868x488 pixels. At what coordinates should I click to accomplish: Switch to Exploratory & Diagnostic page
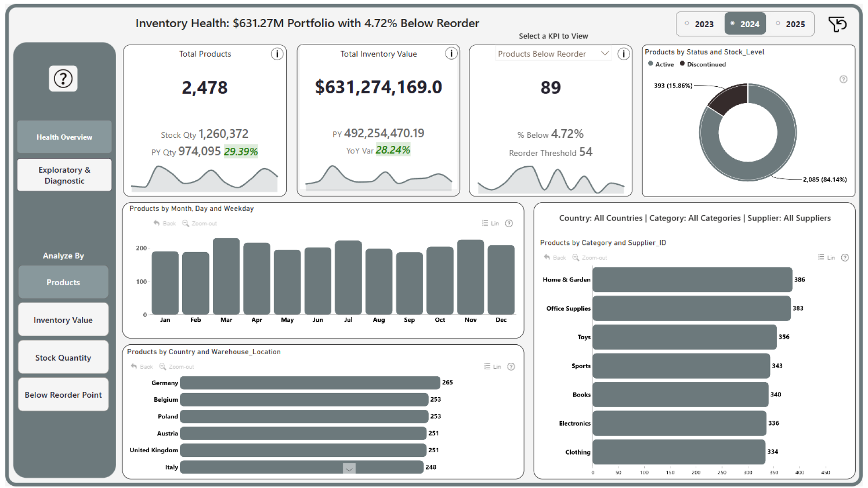click(64, 175)
